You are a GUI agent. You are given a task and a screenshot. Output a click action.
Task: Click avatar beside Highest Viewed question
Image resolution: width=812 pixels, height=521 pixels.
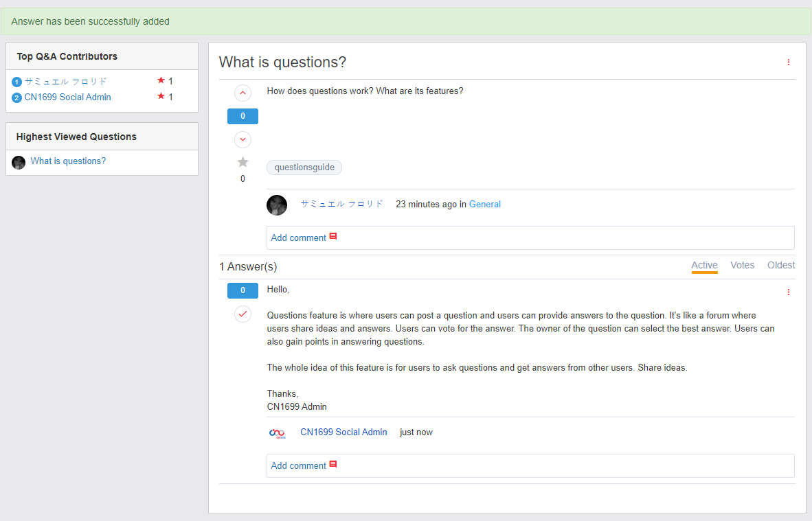[19, 163]
